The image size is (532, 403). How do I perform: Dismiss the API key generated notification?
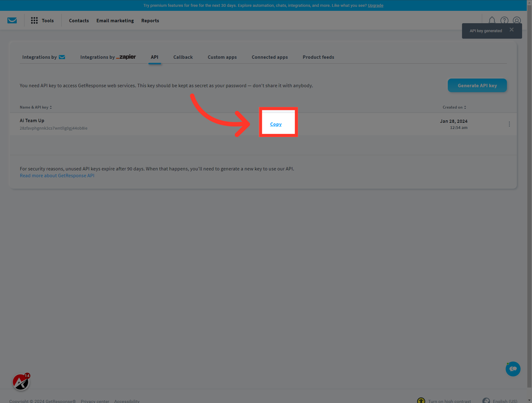coord(512,30)
